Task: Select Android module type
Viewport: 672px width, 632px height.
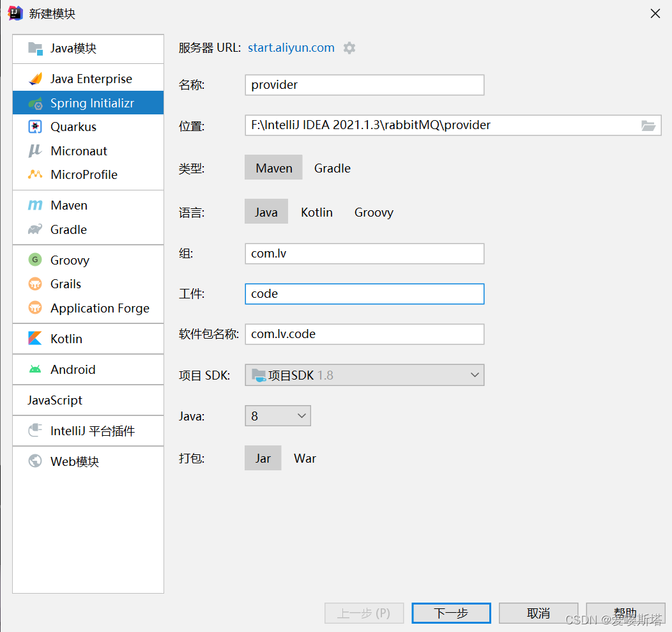Action: click(88, 369)
